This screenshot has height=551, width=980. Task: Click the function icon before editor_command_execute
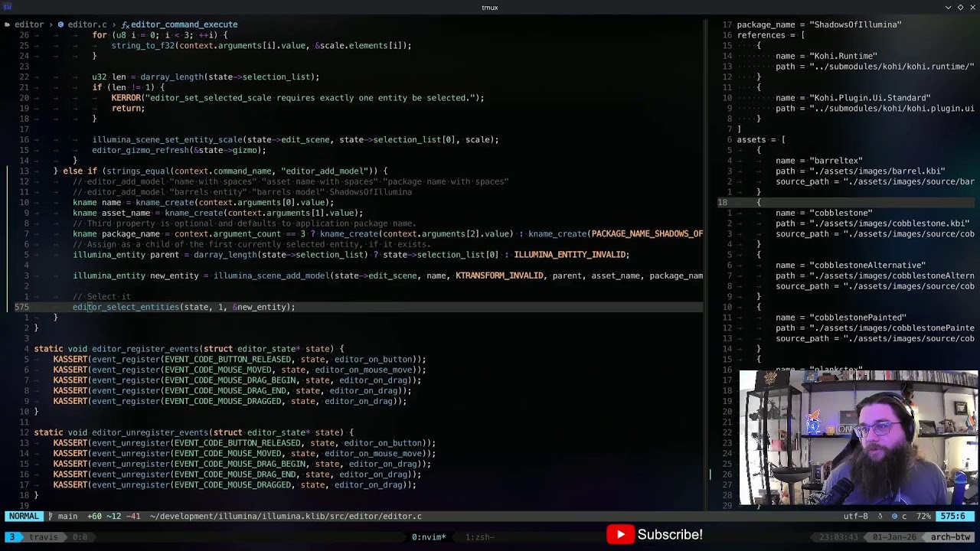(x=125, y=24)
